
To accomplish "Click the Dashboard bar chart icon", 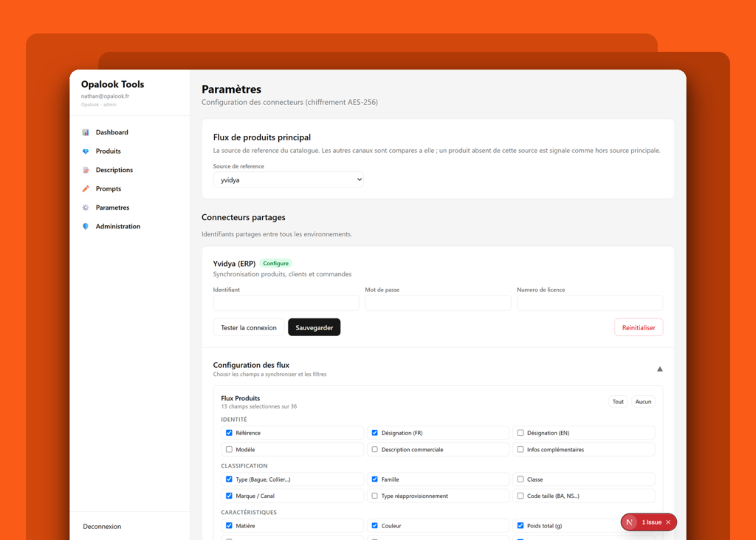I will pyautogui.click(x=86, y=132).
